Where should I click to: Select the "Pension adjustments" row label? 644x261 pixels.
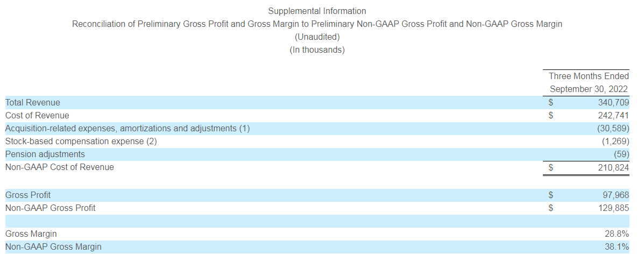(x=45, y=154)
